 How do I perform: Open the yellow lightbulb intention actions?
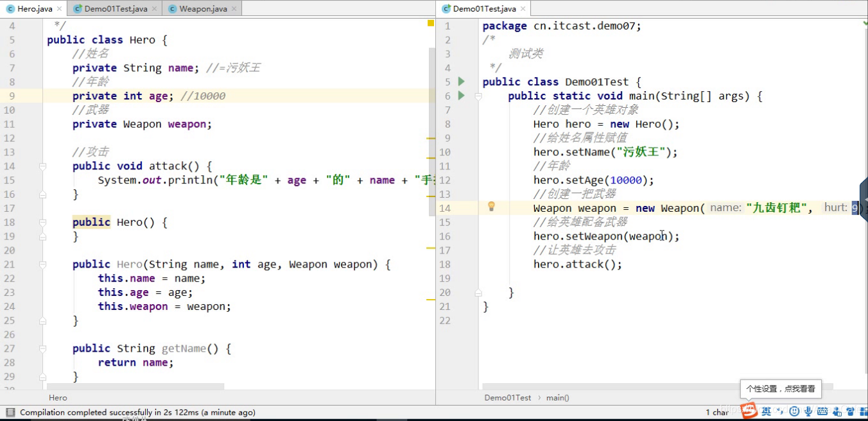pos(491,207)
